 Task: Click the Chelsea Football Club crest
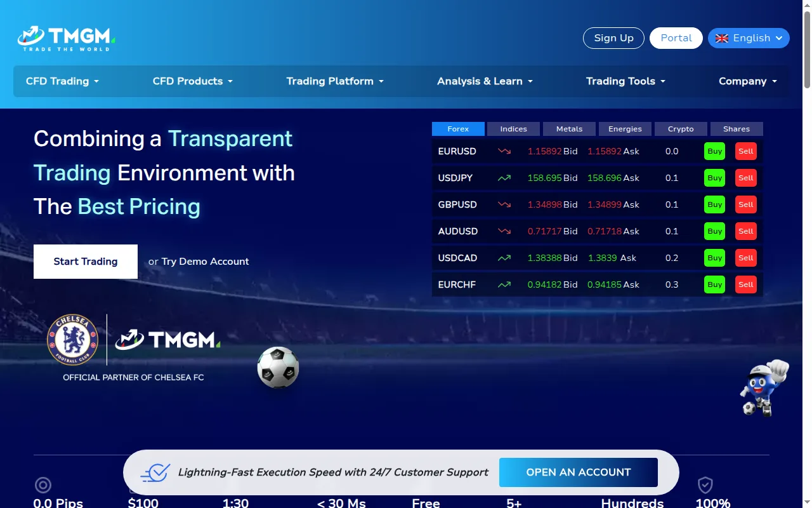[73, 340]
